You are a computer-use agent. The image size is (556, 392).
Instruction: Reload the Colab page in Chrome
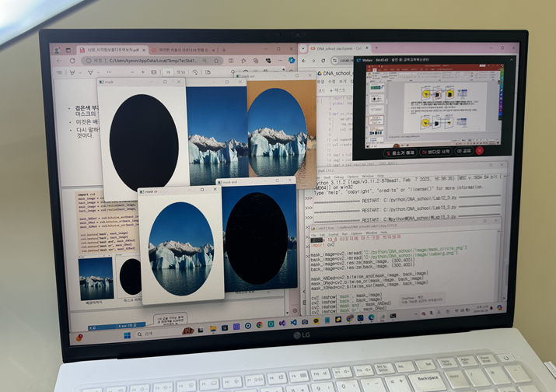click(x=323, y=61)
